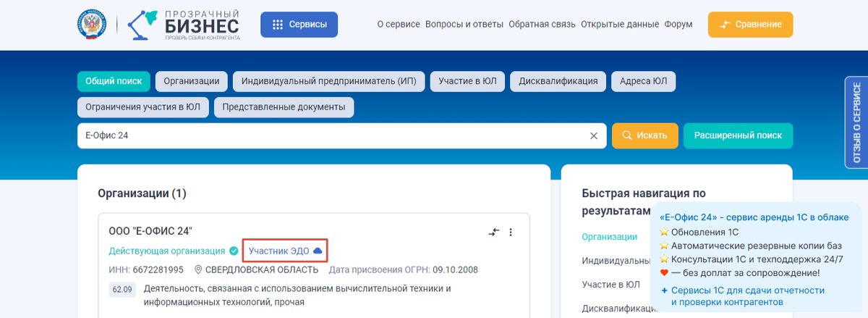This screenshot has height=318, width=868.
Task: Select the Адреса ЮЛ tab
Action: [x=644, y=81]
